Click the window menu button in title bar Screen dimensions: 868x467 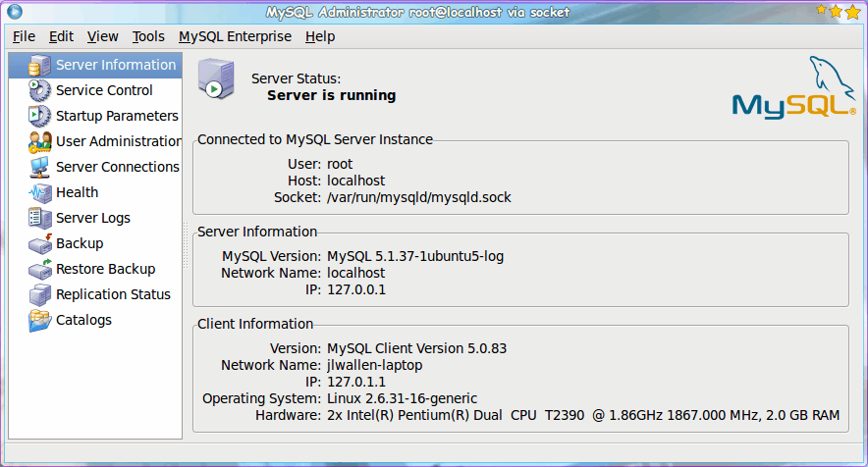14,12
